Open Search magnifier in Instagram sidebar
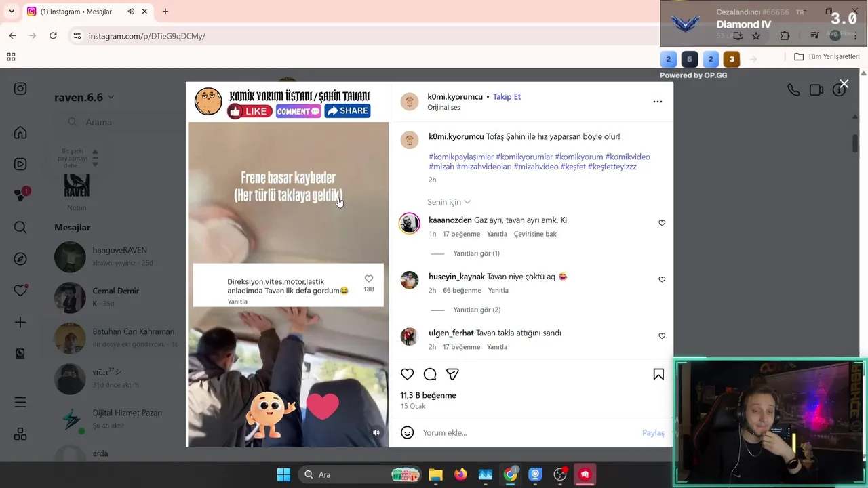Viewport: 868px width, 488px height. point(20,228)
